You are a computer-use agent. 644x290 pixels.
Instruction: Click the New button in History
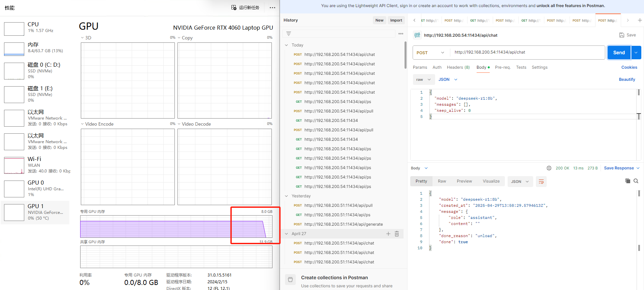379,20
